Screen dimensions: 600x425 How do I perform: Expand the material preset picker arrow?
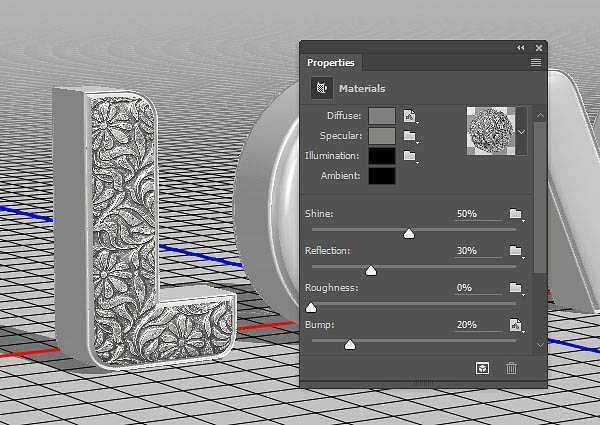click(x=521, y=132)
